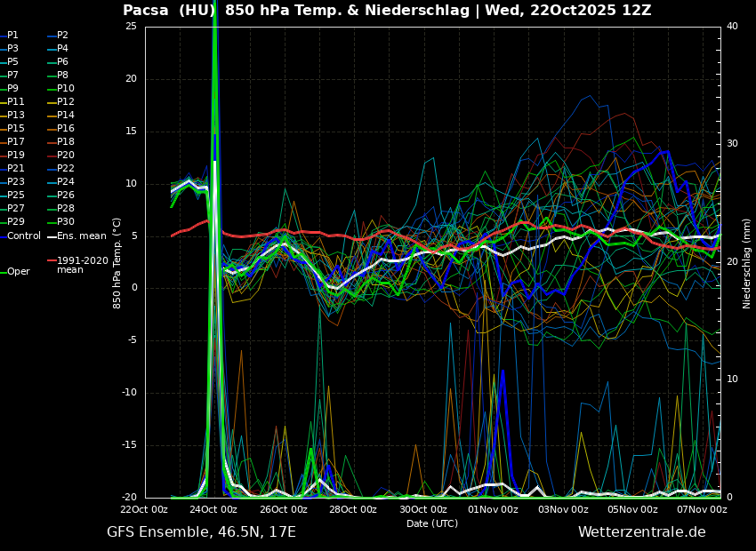
Task: Click the P16 legend label
Action: (65, 129)
